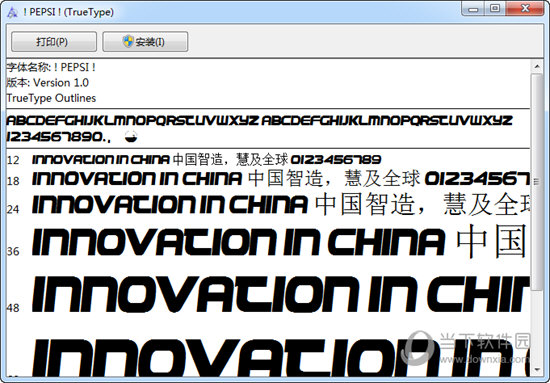Click the 安装(I) install button
The width and height of the screenshot is (550, 383).
[x=145, y=42]
